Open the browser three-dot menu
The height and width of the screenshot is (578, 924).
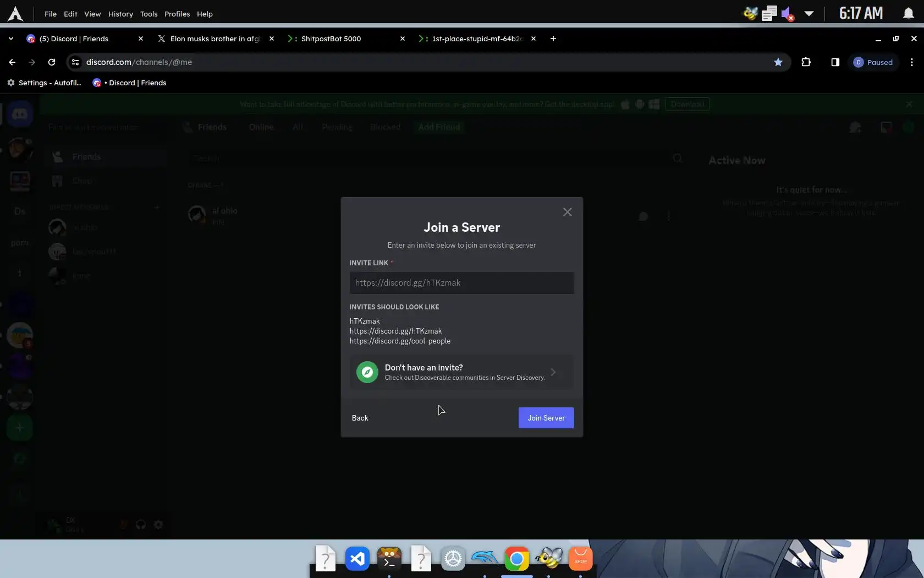[912, 62]
